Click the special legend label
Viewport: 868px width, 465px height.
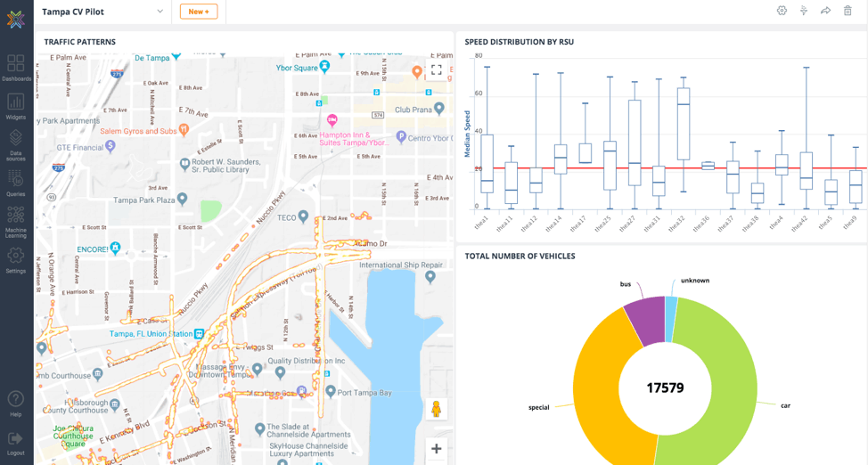tap(538, 407)
